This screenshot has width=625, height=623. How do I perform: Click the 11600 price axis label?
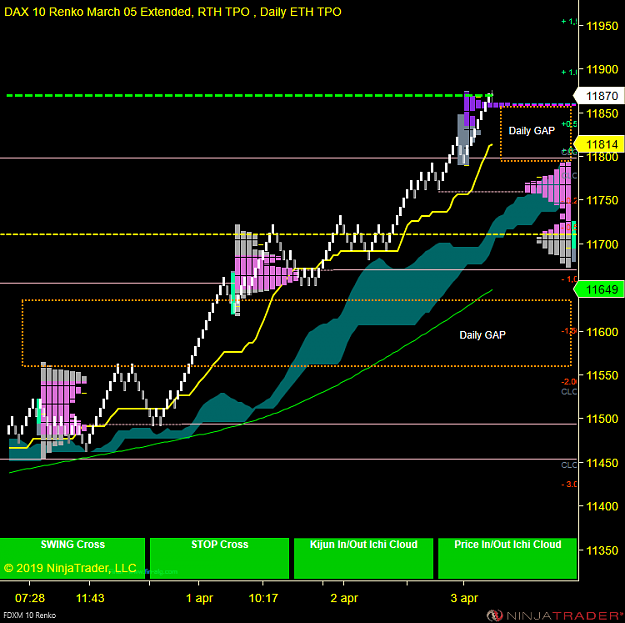(602, 332)
